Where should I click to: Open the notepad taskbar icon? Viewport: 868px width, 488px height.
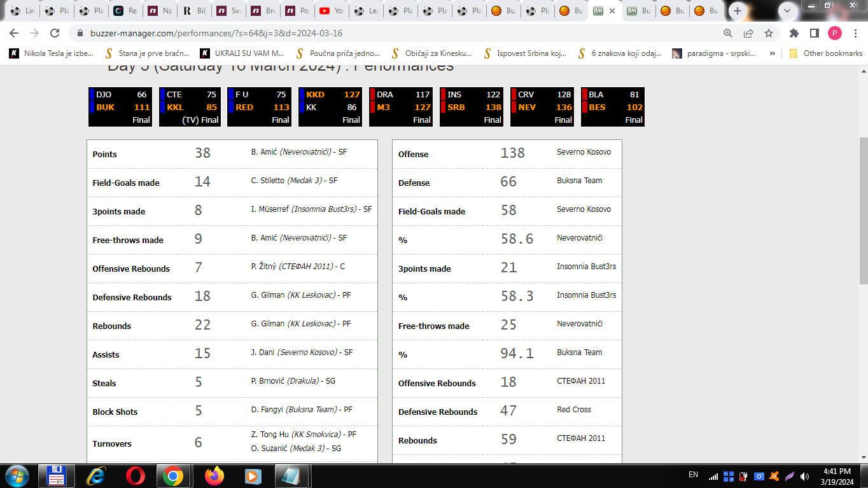point(292,476)
